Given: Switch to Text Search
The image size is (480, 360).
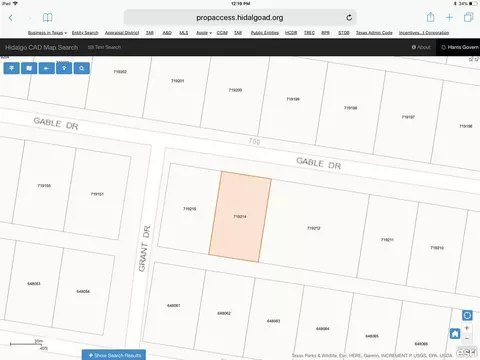Looking at the screenshot, I should [104, 47].
